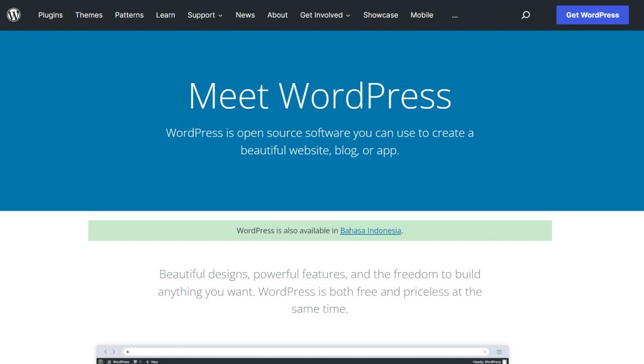This screenshot has width=644, height=364.
Task: Click the Get WordPress button
Action: 592,14
